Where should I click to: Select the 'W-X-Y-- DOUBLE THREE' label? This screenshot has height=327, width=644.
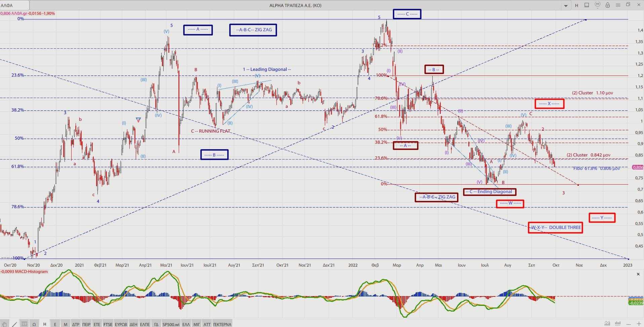[555, 228]
